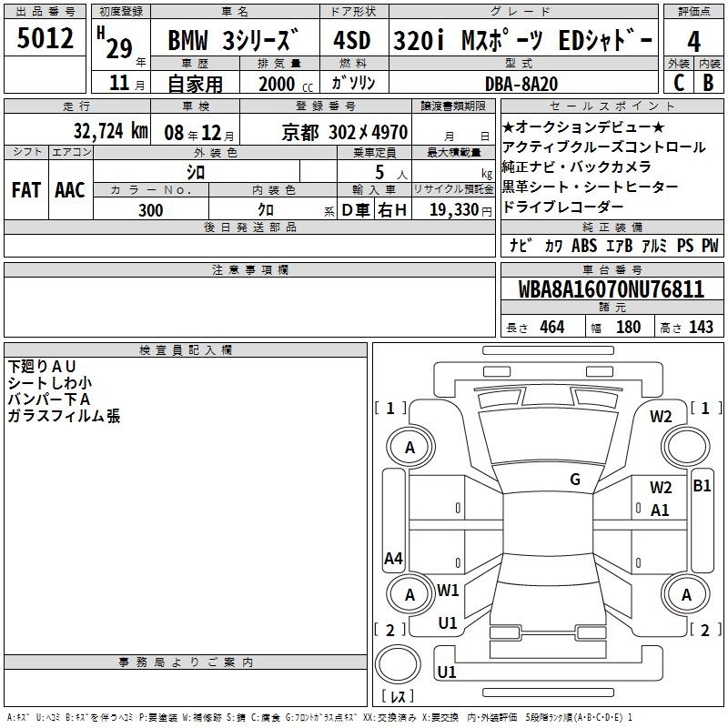Screen dimensions: 728x728
Task: Click the U1 mark on the rear bumper
Action: point(447,672)
